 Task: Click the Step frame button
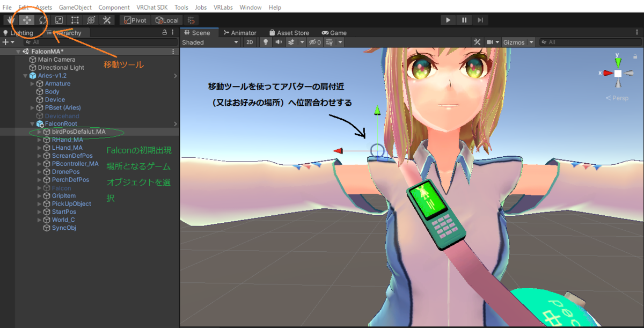pos(480,20)
